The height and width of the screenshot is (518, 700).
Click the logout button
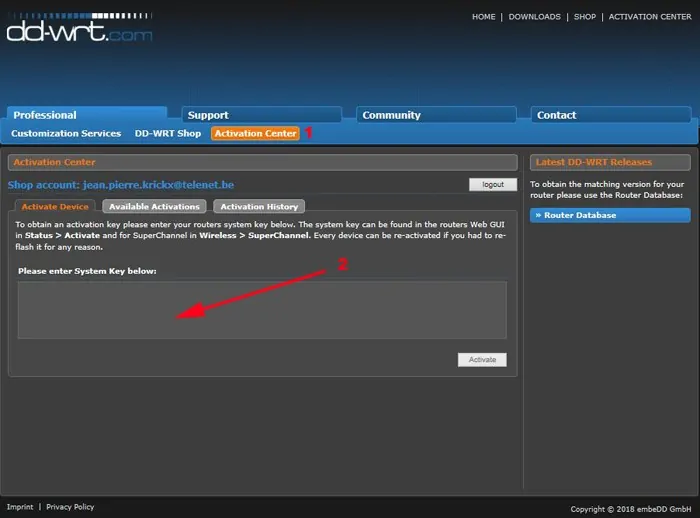(x=493, y=184)
